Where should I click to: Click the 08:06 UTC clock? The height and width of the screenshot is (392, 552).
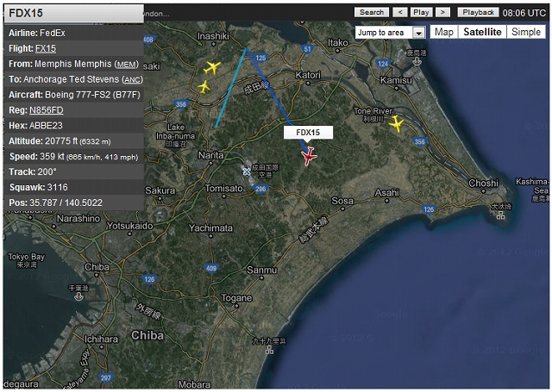tap(524, 13)
